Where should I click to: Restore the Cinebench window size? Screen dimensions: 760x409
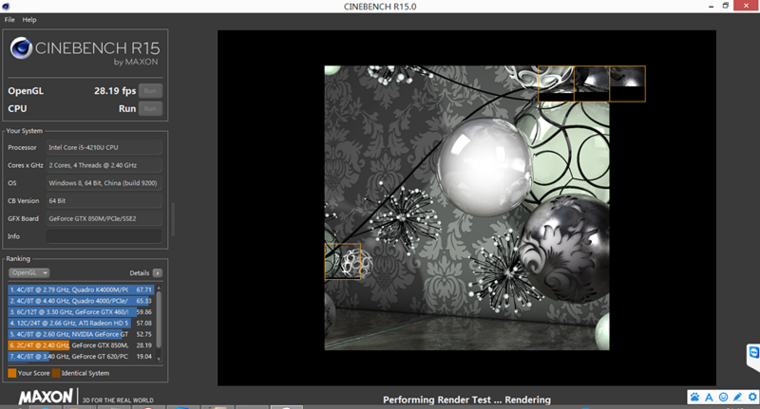point(725,6)
